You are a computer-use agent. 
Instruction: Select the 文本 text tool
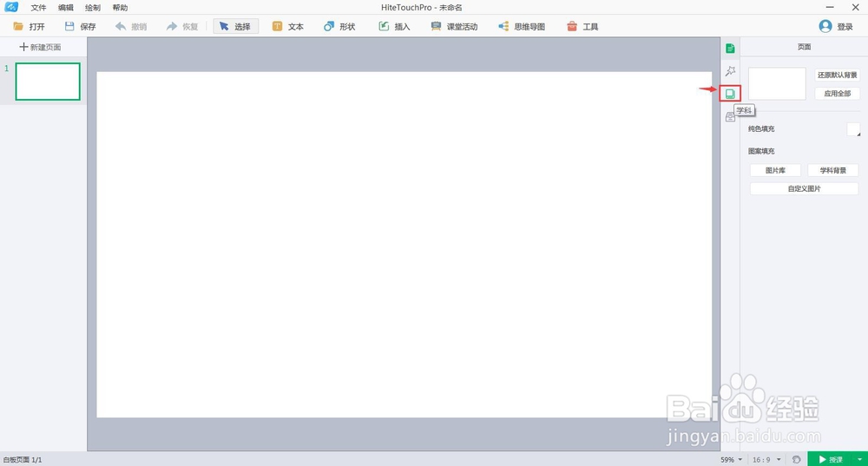[288, 27]
